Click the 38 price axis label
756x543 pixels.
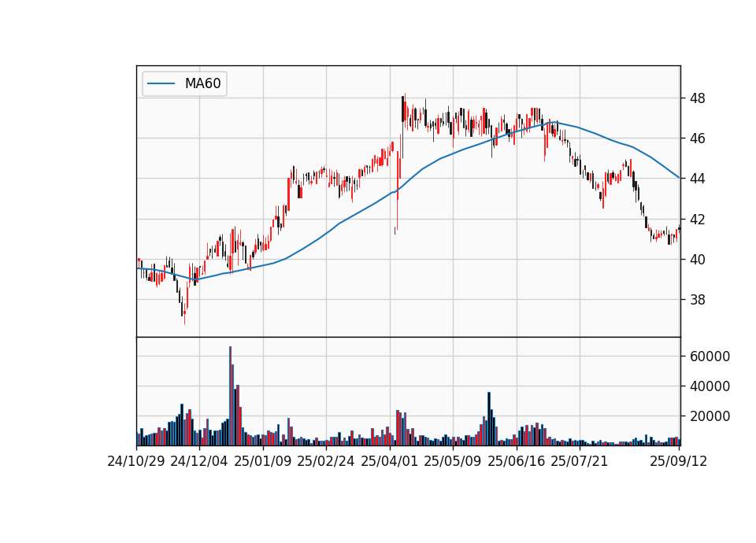click(x=698, y=300)
